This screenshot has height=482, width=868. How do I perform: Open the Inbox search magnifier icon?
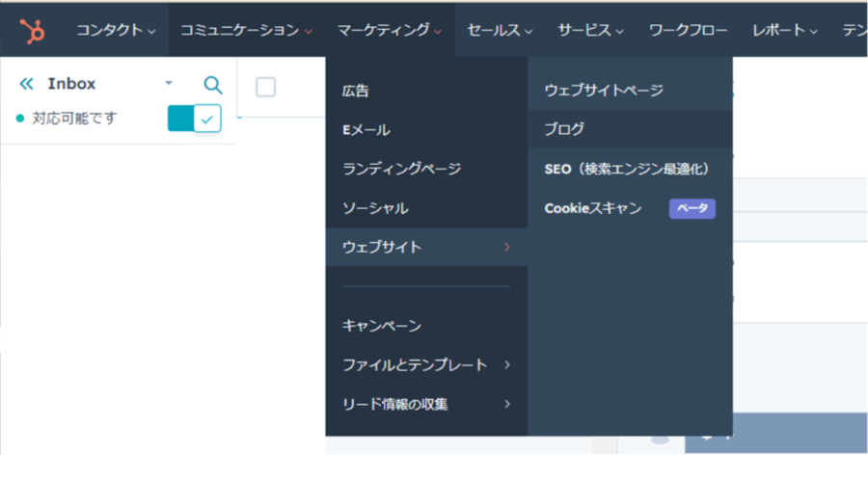tap(213, 85)
